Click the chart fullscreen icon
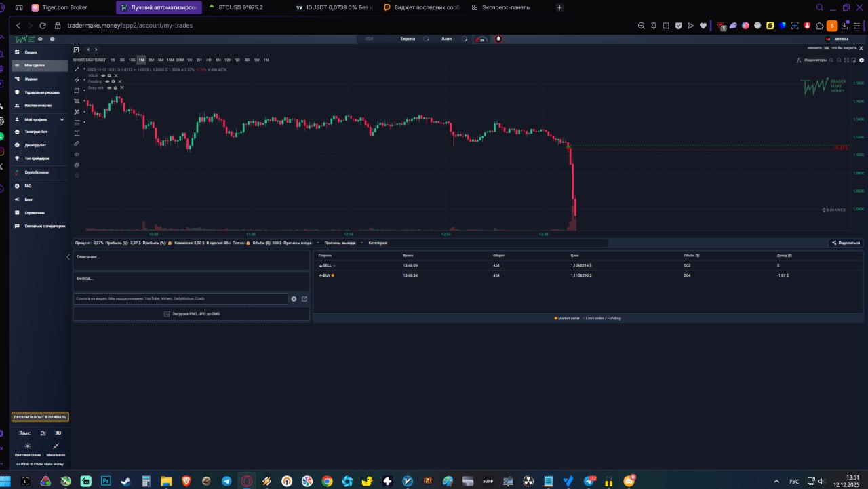Viewport: 868px width, 489px height. 846,60
